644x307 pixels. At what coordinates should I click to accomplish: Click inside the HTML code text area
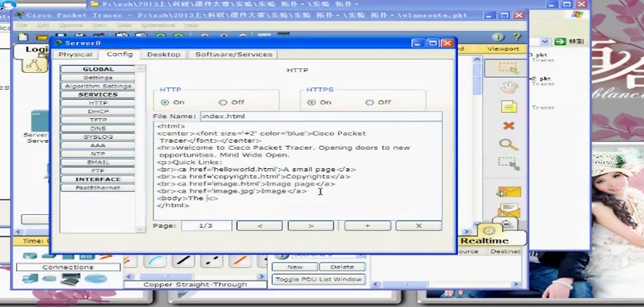(297, 170)
